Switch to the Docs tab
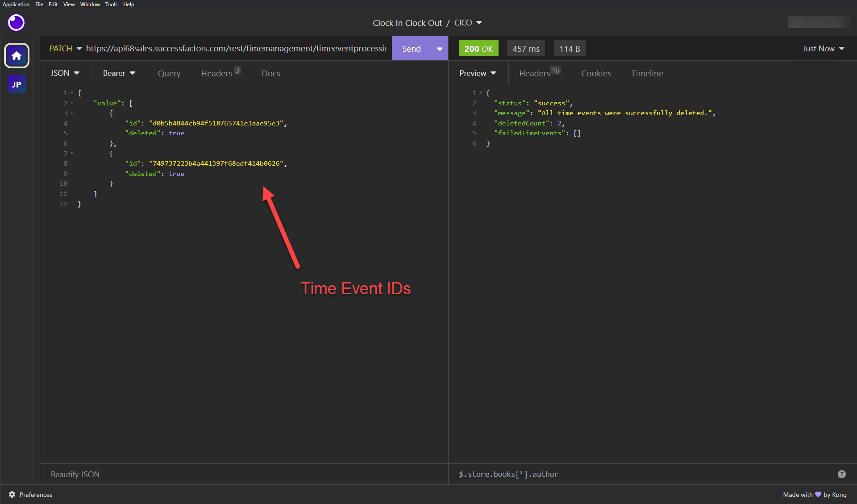857x504 pixels. (x=271, y=73)
